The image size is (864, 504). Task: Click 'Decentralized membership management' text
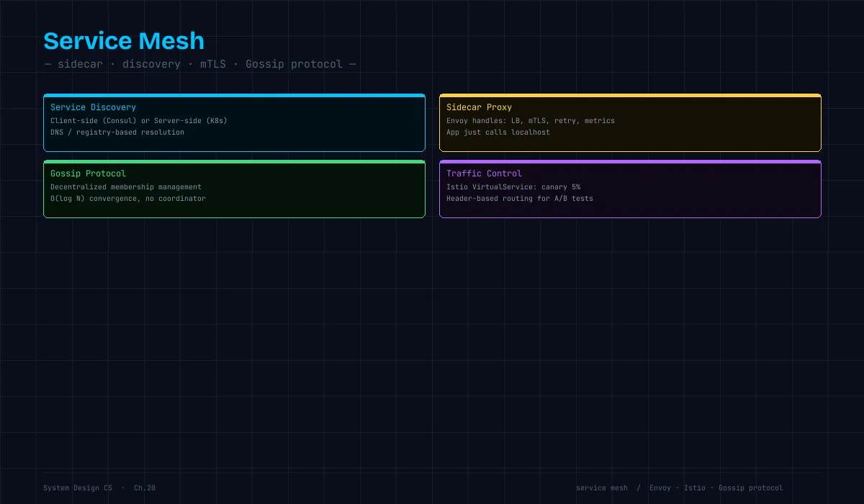126,187
